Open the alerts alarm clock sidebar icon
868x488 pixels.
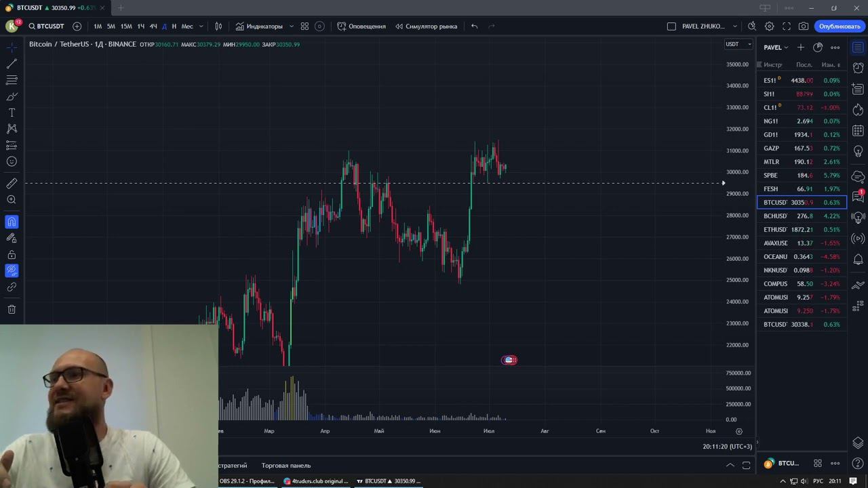(858, 68)
